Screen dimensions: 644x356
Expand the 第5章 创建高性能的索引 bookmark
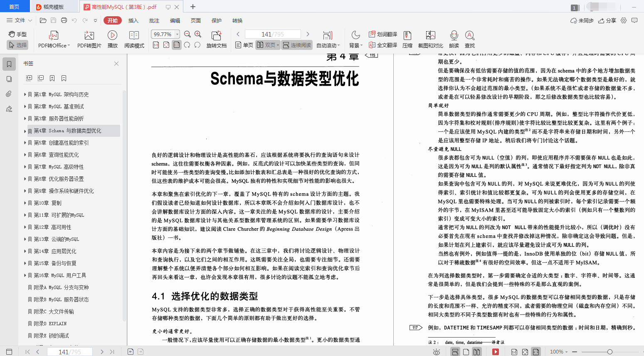pyautogui.click(x=25, y=143)
